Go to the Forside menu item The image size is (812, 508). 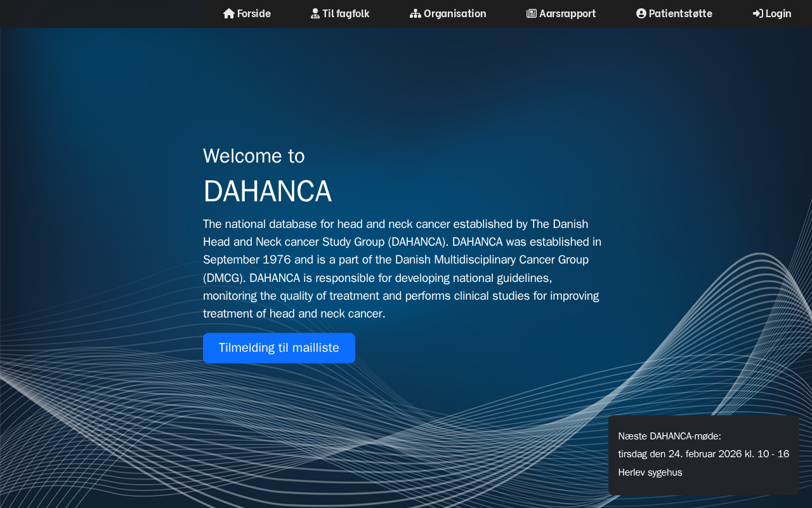247,14
